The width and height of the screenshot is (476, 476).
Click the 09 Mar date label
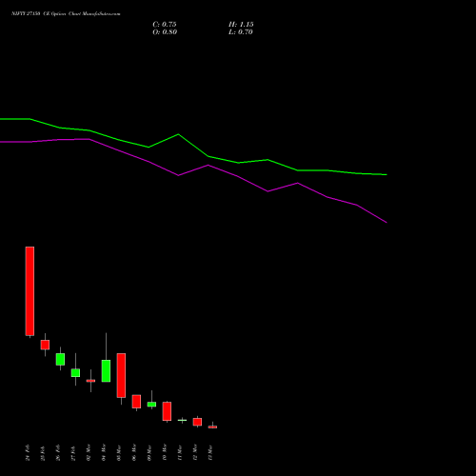[149, 452]
